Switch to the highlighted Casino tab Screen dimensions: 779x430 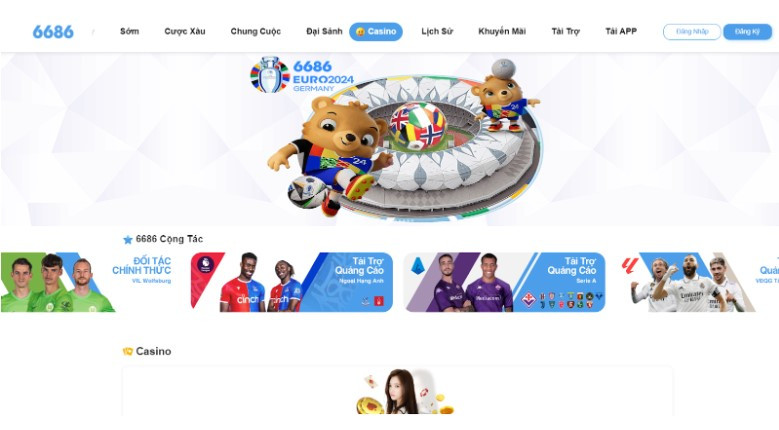(x=376, y=32)
